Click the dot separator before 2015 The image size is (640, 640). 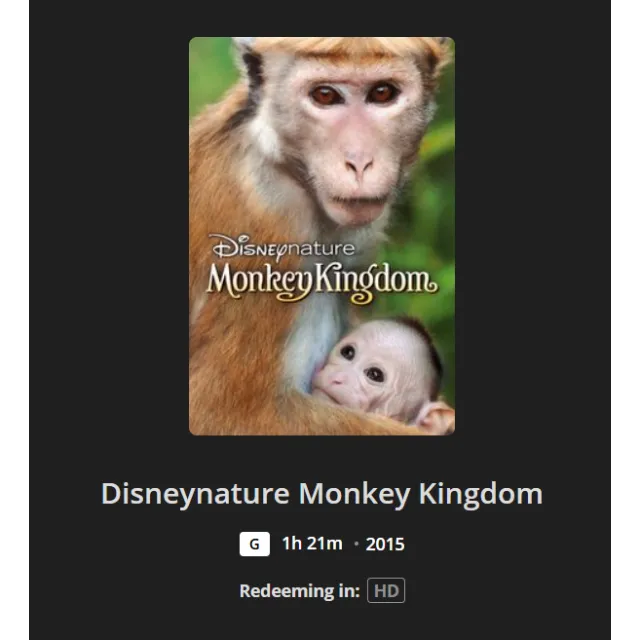356,544
